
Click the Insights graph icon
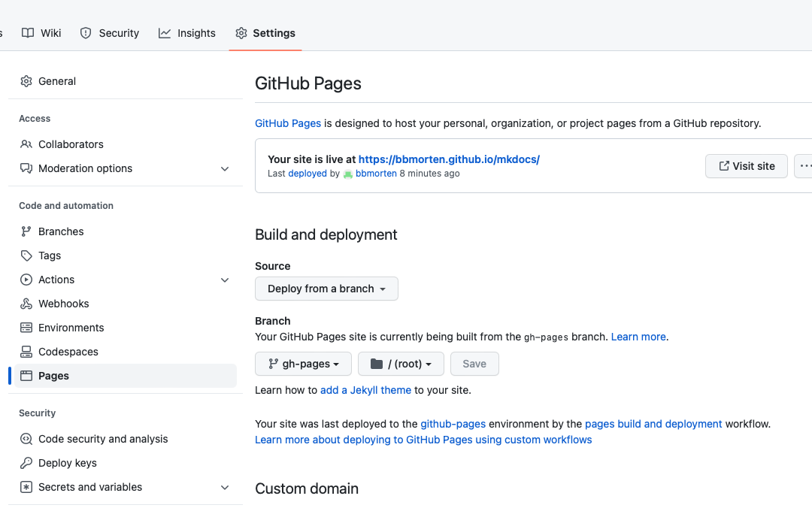165,33
